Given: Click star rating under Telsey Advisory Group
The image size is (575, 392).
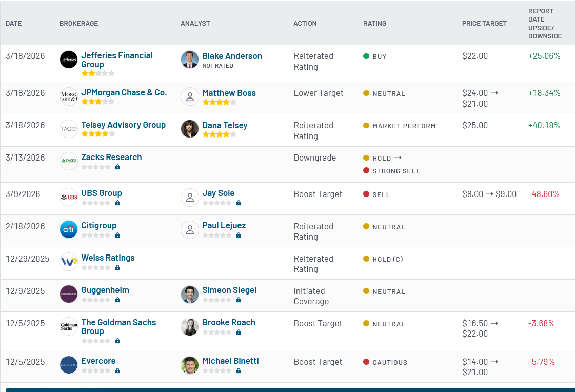Looking at the screenshot, I should click(98, 134).
